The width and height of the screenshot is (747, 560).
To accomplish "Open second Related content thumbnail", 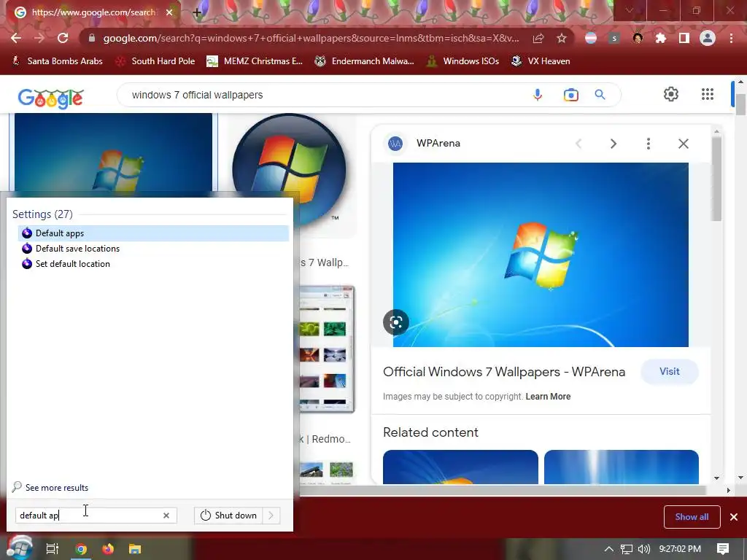I will pos(622,467).
